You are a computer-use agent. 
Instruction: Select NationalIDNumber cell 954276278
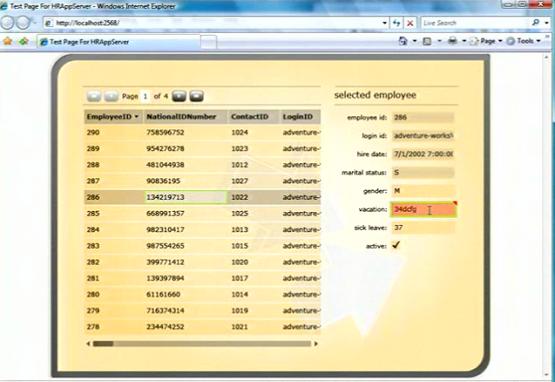point(185,148)
